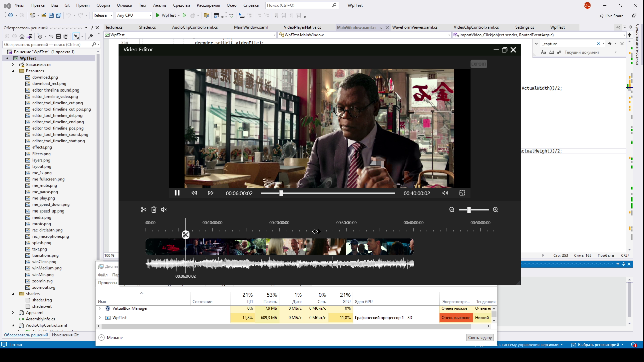Mute clip audio with timeline speaker icon
644x362 pixels.
coord(164,210)
